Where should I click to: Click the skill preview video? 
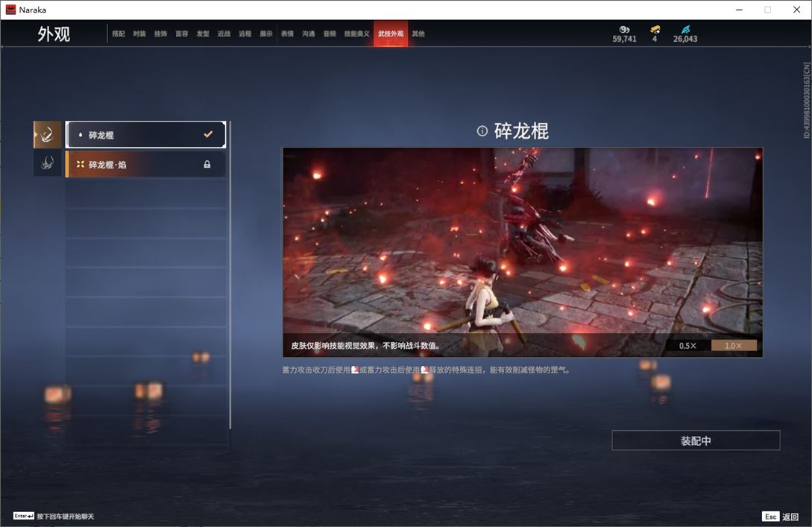pyautogui.click(x=523, y=252)
